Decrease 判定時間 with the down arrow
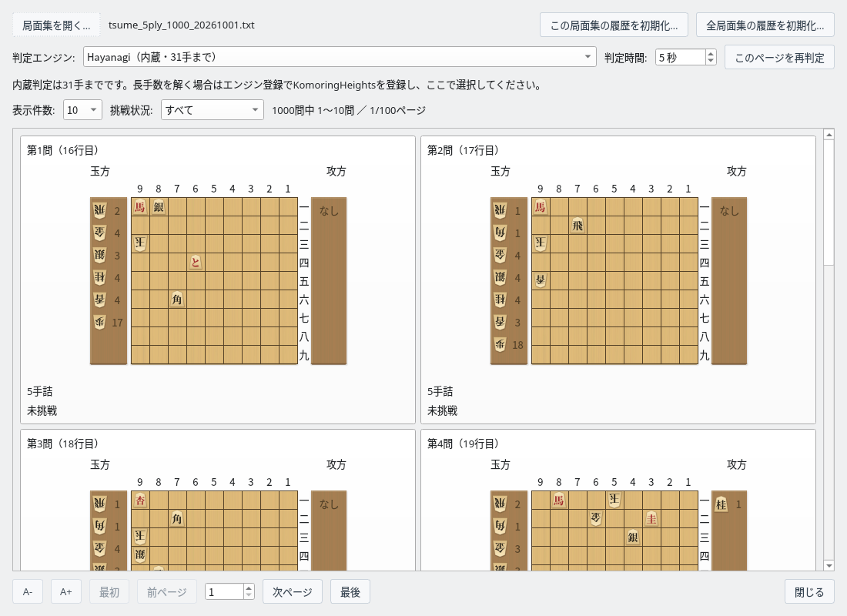Viewport: 847px width, 616px height. pyautogui.click(x=711, y=61)
